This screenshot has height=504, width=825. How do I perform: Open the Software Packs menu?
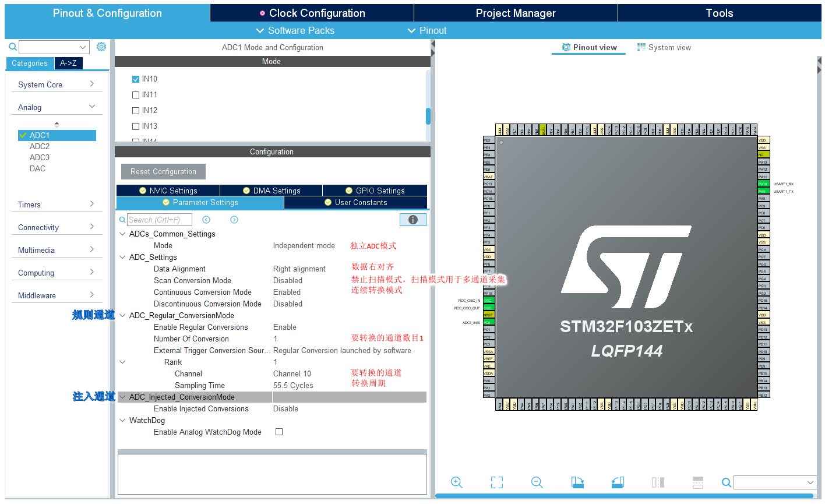pos(295,30)
